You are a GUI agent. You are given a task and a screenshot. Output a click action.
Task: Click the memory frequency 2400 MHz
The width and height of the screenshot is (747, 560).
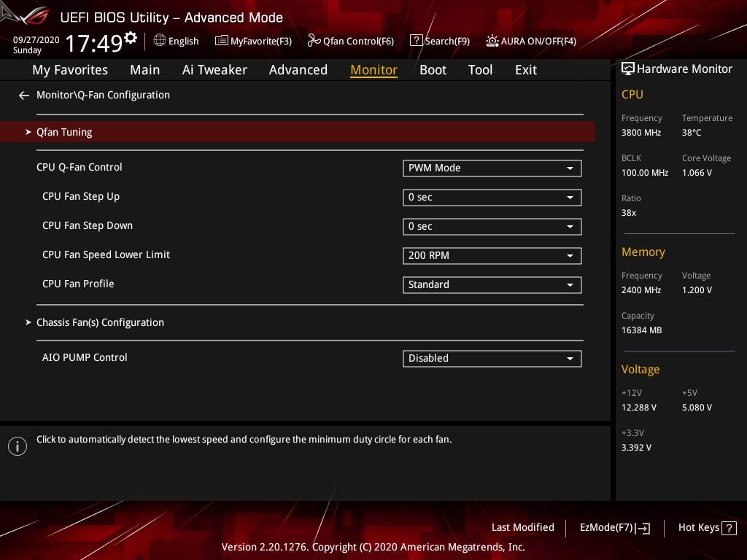pos(640,290)
